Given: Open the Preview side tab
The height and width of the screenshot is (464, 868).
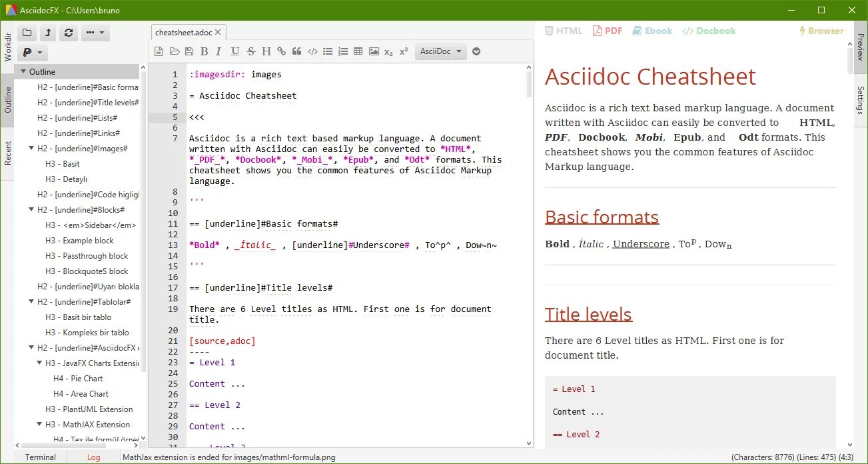Looking at the screenshot, I should [x=861, y=47].
